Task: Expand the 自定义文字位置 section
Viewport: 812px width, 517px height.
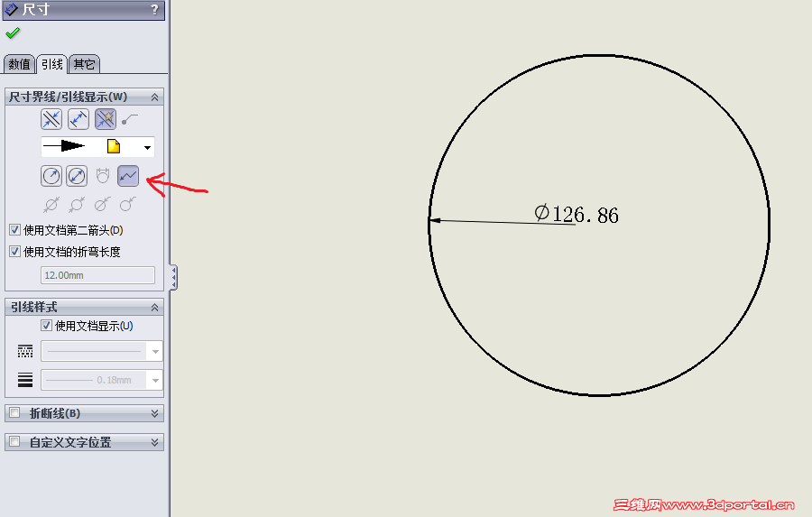Action: point(154,442)
